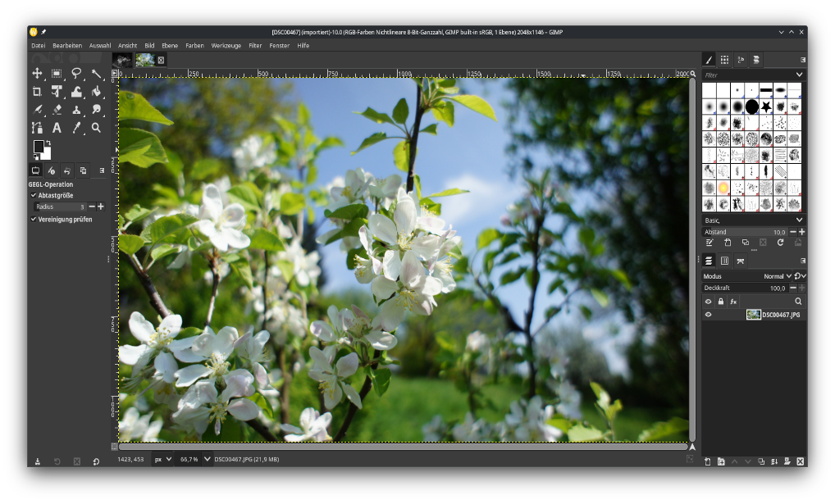Screen dimensions: 835x504
Task: Toggle the Vereinigung prüfen checkbox
Action: pos(34,220)
